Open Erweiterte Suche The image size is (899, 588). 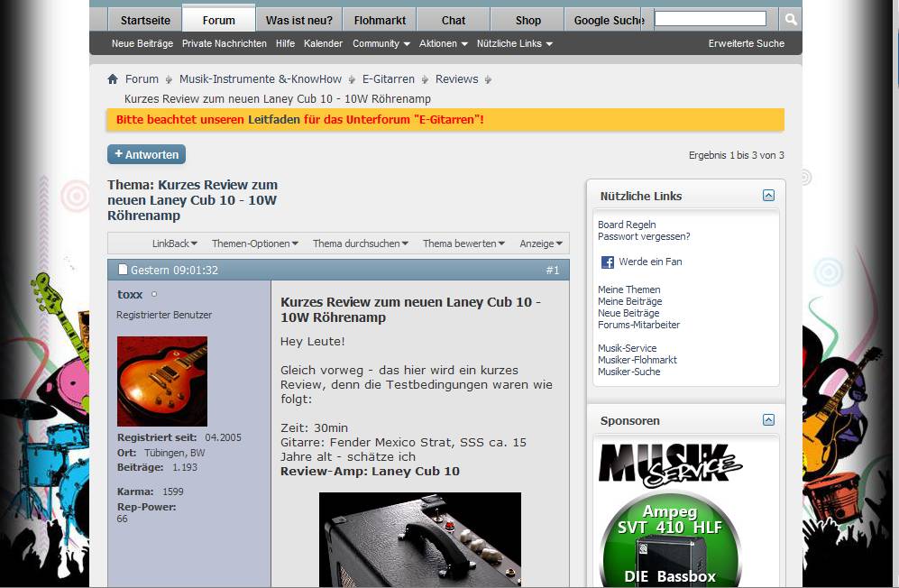tap(746, 43)
